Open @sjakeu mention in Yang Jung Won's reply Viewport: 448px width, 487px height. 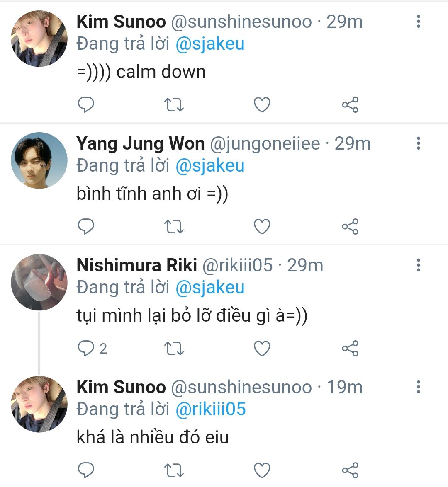click(x=210, y=166)
